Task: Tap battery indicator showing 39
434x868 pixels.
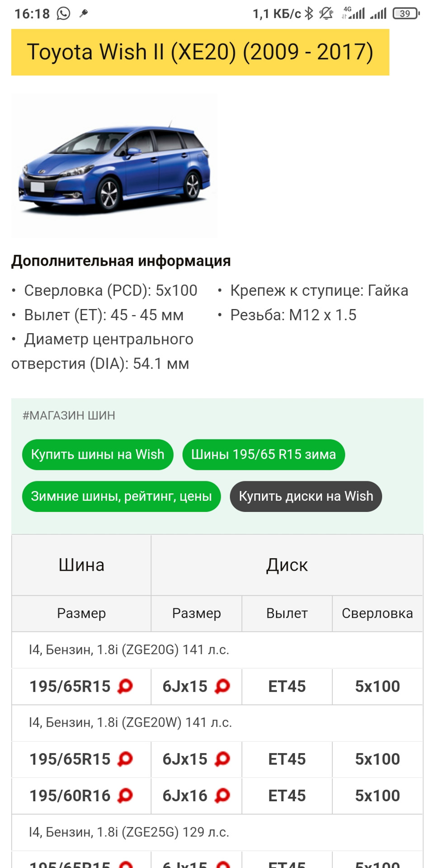Action: [x=406, y=14]
